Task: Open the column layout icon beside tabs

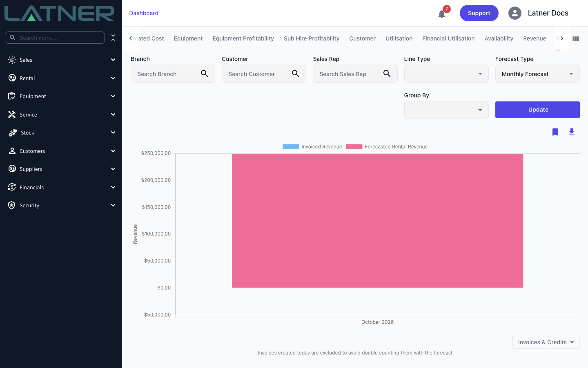Action: (x=576, y=39)
